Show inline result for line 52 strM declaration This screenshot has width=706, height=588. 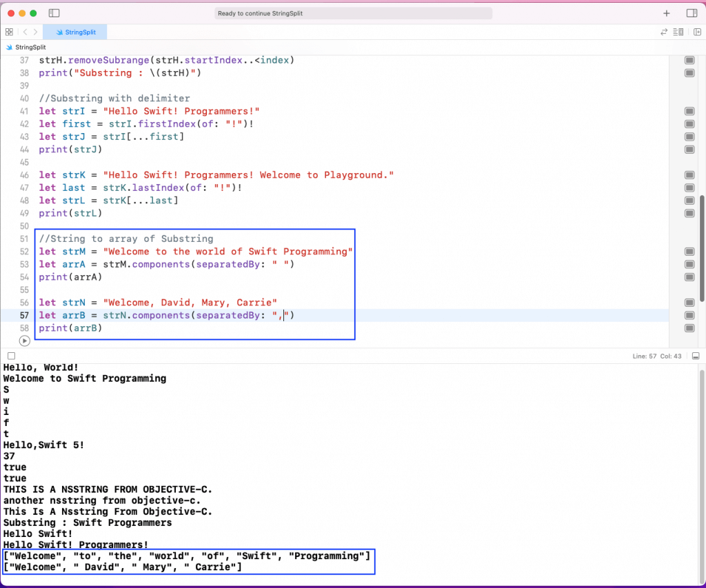click(689, 251)
